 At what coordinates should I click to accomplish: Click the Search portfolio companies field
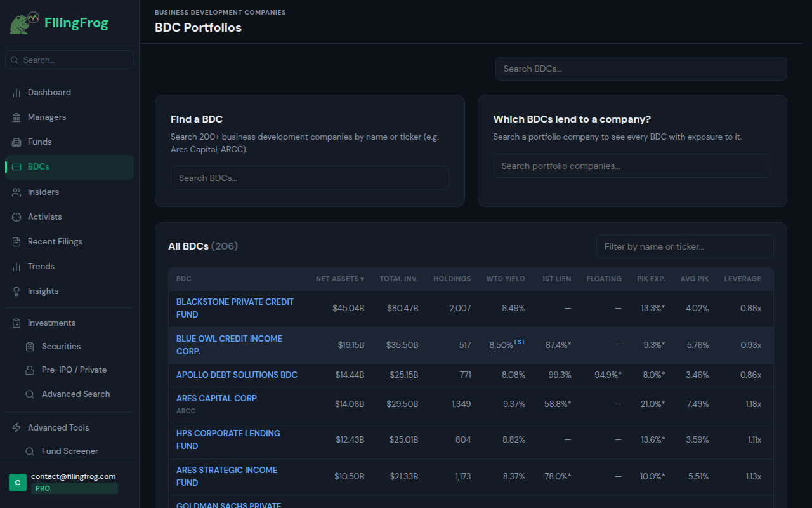632,166
